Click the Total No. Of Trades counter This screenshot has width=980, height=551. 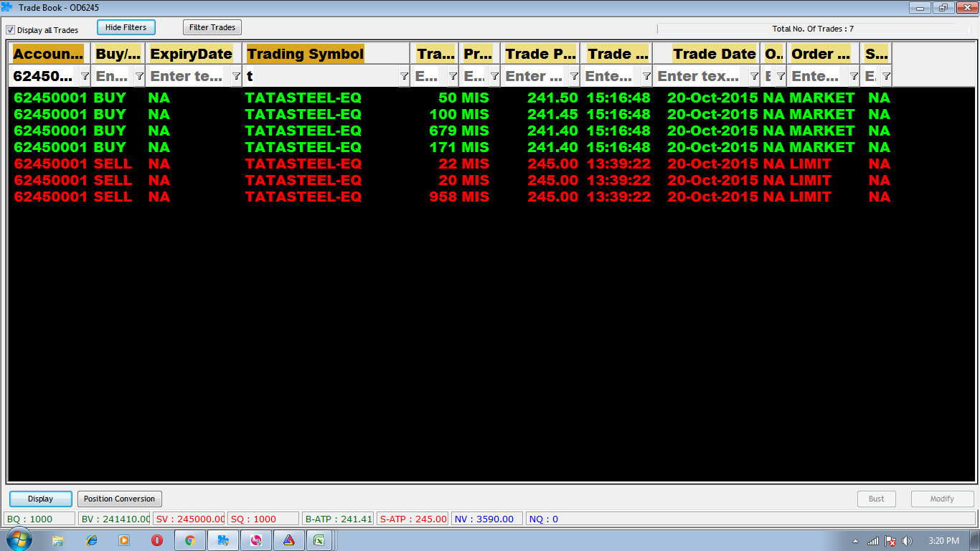(x=813, y=29)
